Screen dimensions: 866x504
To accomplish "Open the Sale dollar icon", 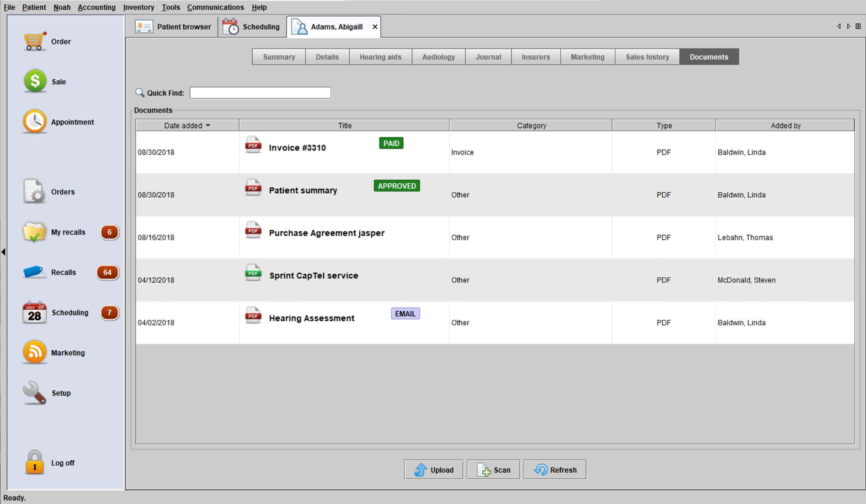I will 35,81.
